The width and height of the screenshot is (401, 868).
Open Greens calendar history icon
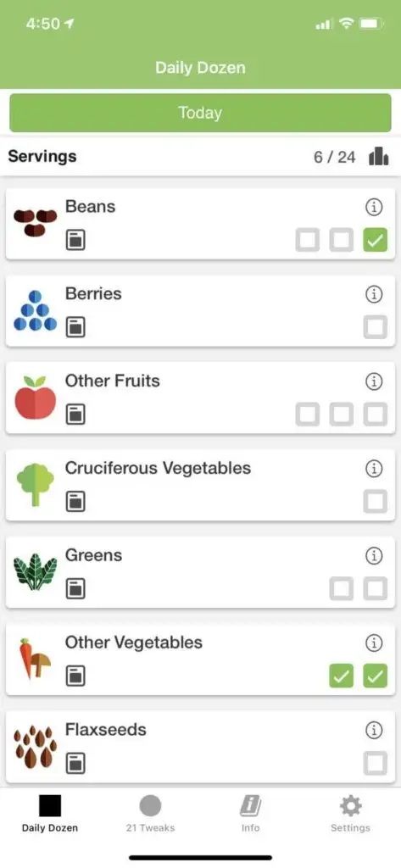pos(75,588)
